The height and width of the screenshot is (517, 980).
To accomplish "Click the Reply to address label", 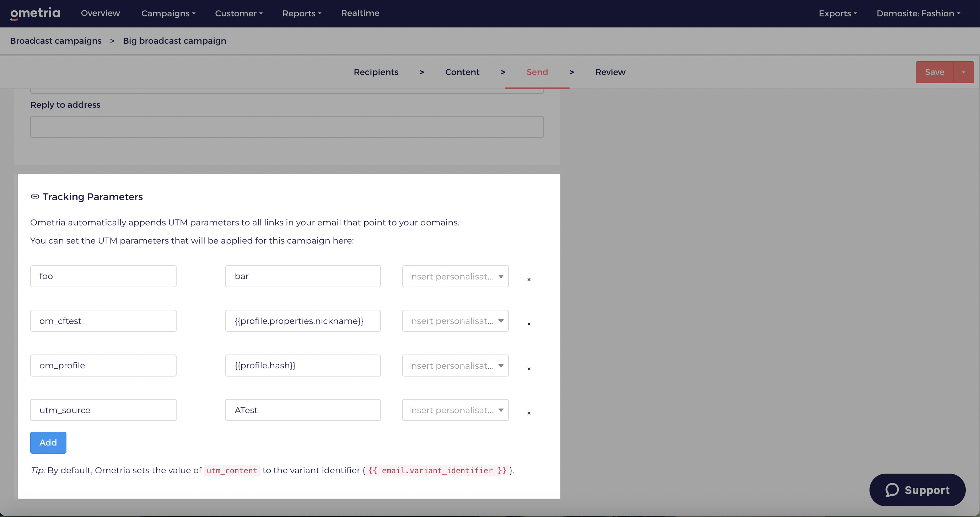I will tap(65, 105).
